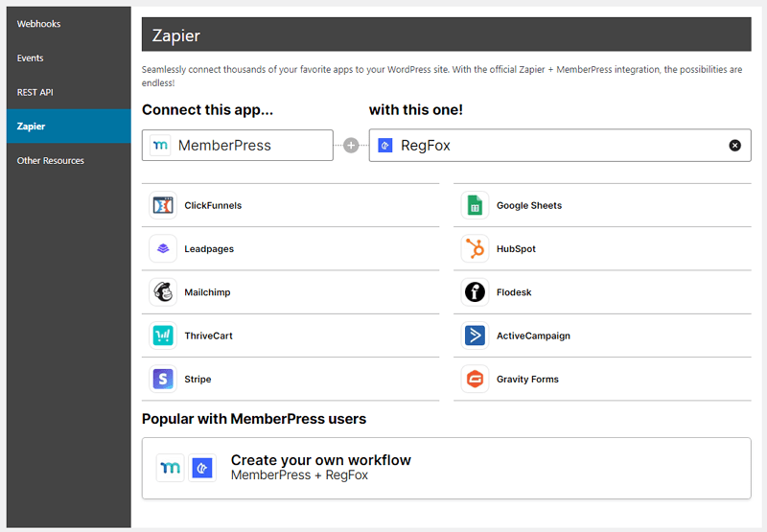The height and width of the screenshot is (532, 767).
Task: Choose Flodesk from the app list
Action: pos(602,292)
